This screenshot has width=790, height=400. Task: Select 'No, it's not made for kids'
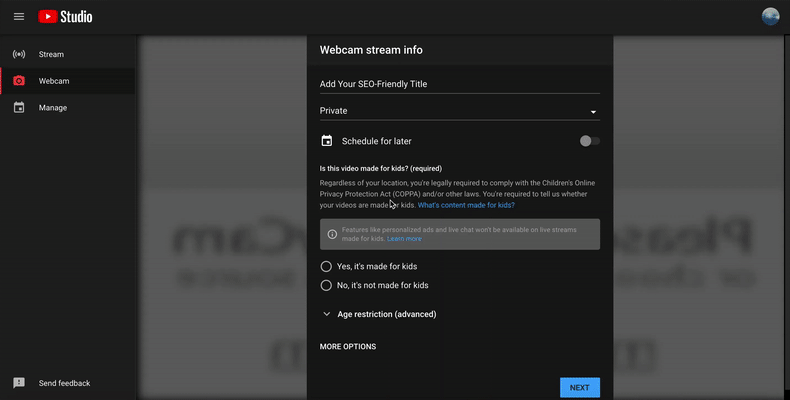pos(326,285)
